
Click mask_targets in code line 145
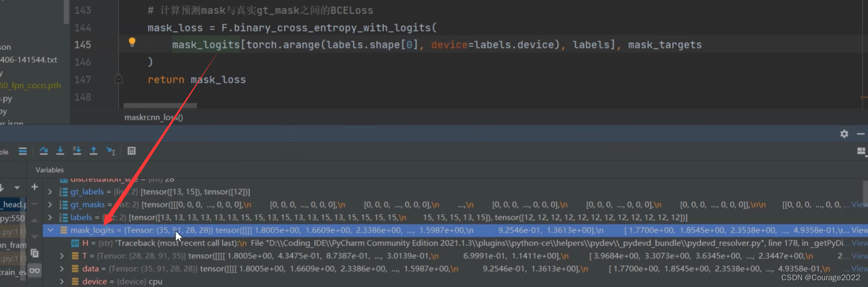[x=664, y=45]
